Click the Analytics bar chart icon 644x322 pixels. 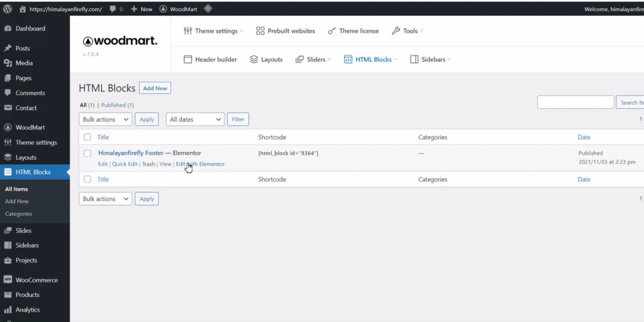coord(8,310)
